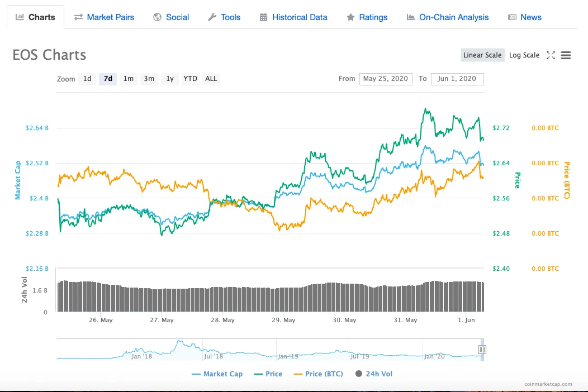Click the 26. May date axis label
This screenshot has width=588, height=392.
[x=101, y=320]
